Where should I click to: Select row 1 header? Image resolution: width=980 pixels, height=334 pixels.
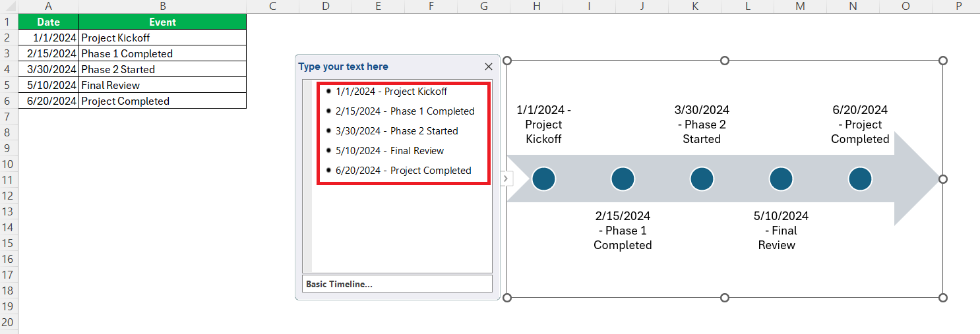coord(9,22)
